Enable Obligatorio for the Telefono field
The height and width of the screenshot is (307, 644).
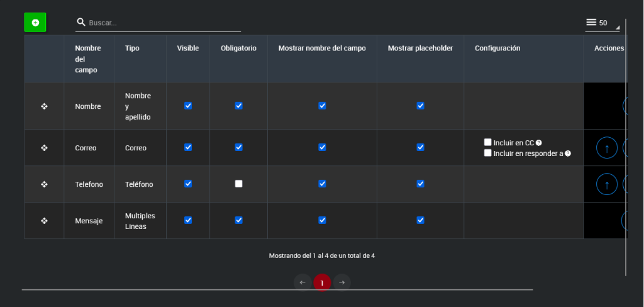coord(238,184)
